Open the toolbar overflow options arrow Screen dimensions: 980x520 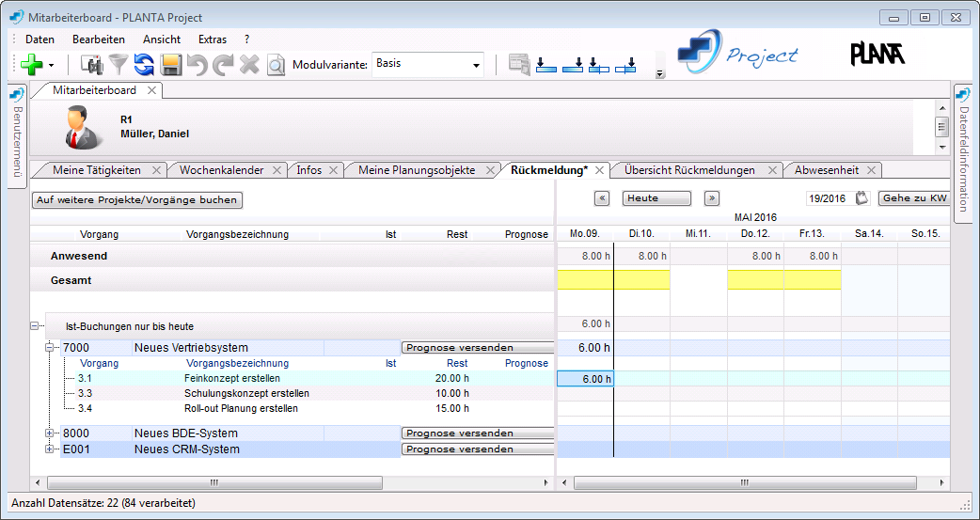point(659,74)
